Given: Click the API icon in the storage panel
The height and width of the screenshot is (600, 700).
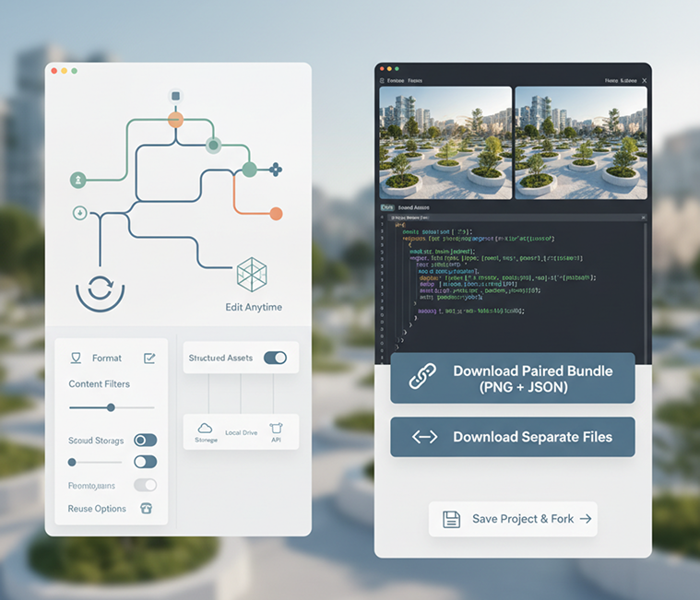Looking at the screenshot, I should (275, 429).
